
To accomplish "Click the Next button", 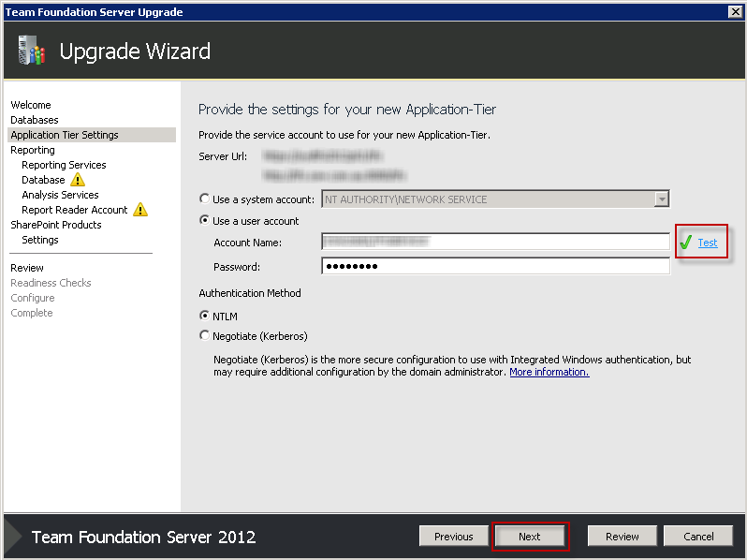I will coord(529,537).
